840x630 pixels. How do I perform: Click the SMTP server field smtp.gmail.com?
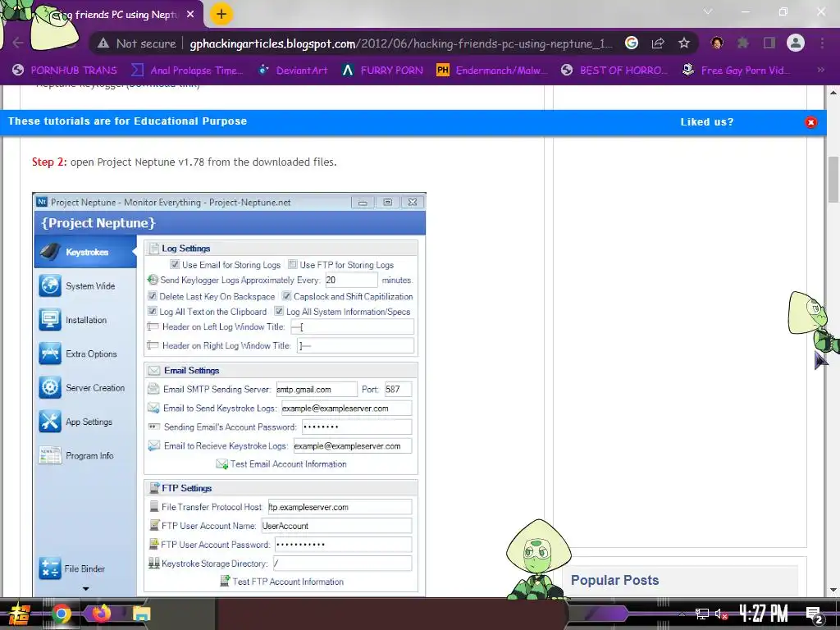pyautogui.click(x=316, y=389)
